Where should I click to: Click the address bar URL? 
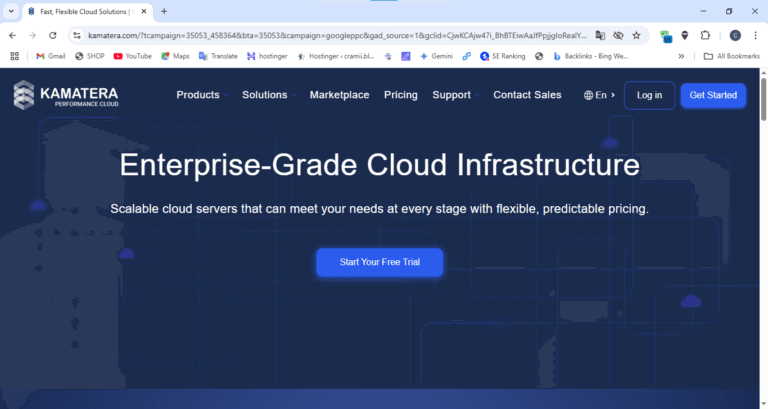[337, 35]
